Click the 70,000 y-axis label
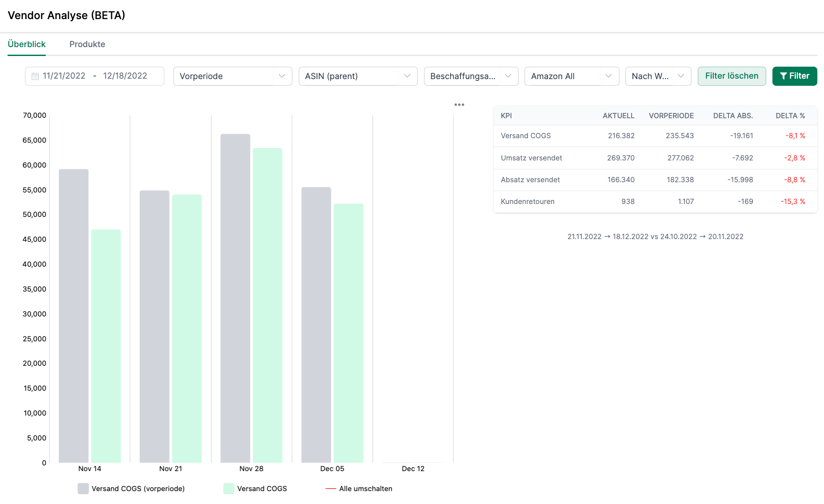Screen dimensions: 824x504 34,116
